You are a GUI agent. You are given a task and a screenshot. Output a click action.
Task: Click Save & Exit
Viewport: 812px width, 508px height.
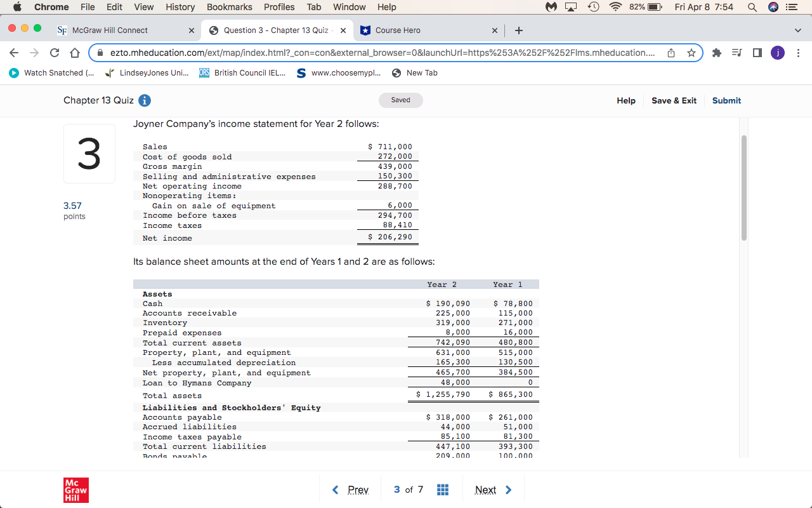tap(674, 100)
